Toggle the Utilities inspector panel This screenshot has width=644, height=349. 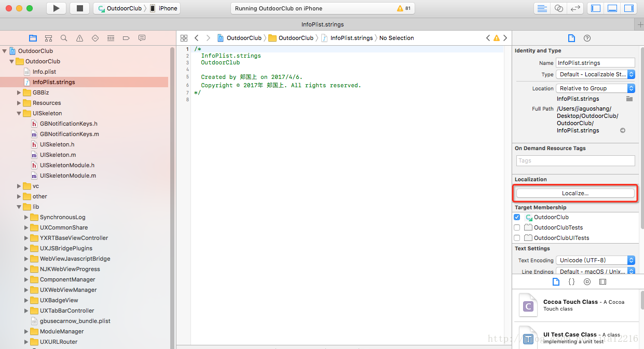point(628,8)
